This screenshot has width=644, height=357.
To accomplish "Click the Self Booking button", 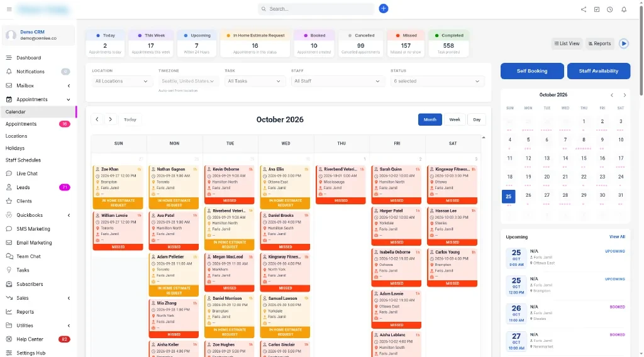I will [532, 71].
